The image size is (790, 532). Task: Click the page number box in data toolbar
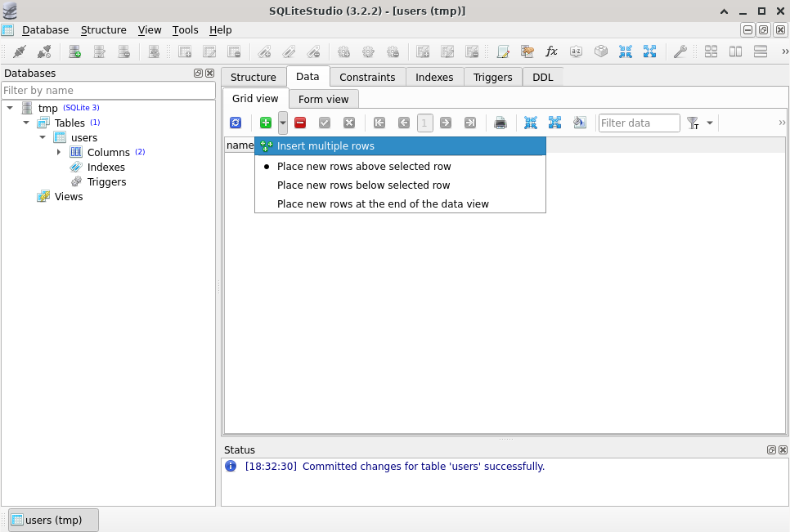click(424, 123)
